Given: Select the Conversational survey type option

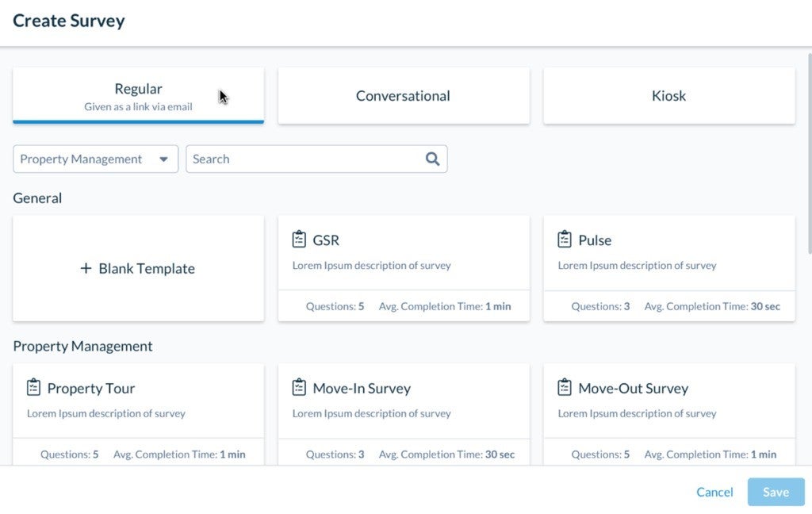Looking at the screenshot, I should tap(403, 95).
